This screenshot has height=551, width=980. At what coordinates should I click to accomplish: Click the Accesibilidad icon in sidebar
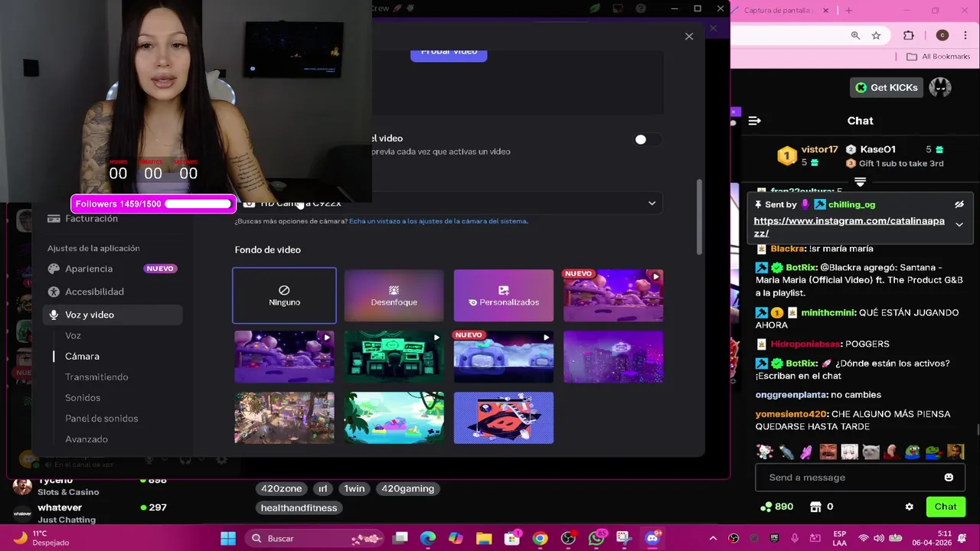click(54, 292)
